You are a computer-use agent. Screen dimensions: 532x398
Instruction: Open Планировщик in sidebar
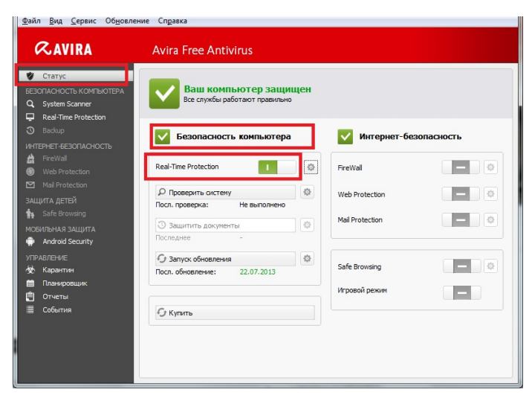pos(65,283)
